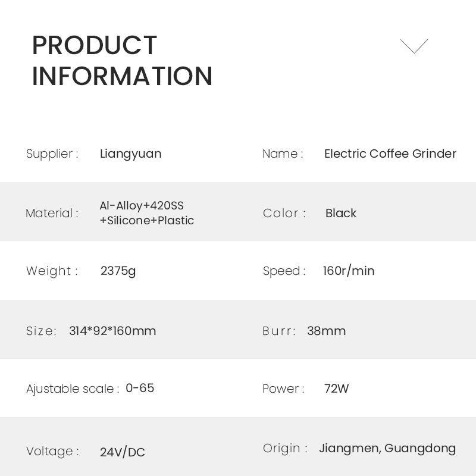This screenshot has width=476, height=476.
Task: Click the Supplier label
Action: (52, 154)
